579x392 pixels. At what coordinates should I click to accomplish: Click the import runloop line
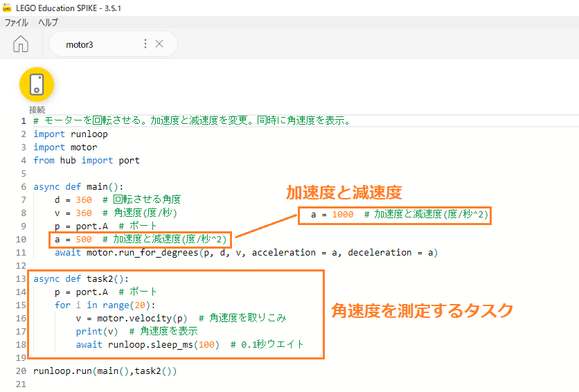[x=71, y=134]
